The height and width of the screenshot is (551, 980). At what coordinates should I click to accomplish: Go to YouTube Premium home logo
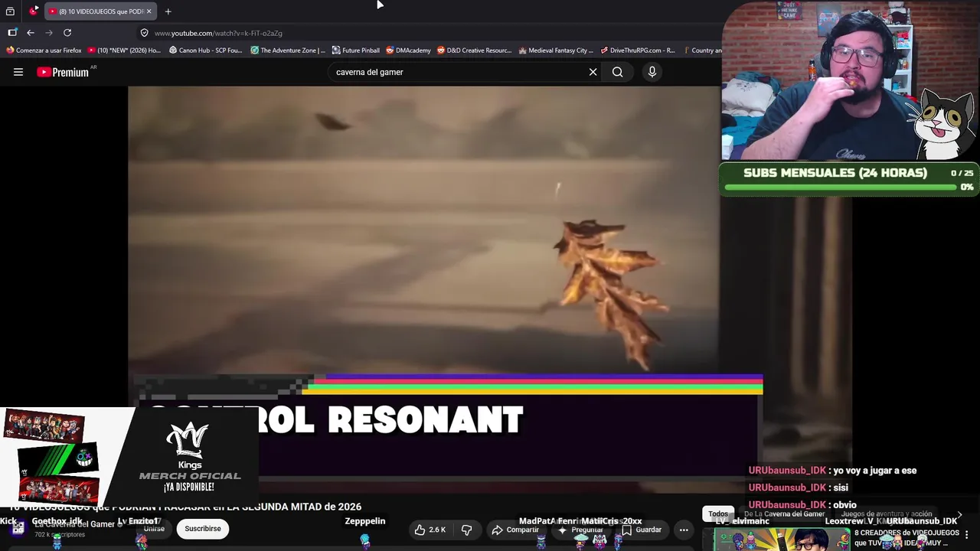point(64,72)
